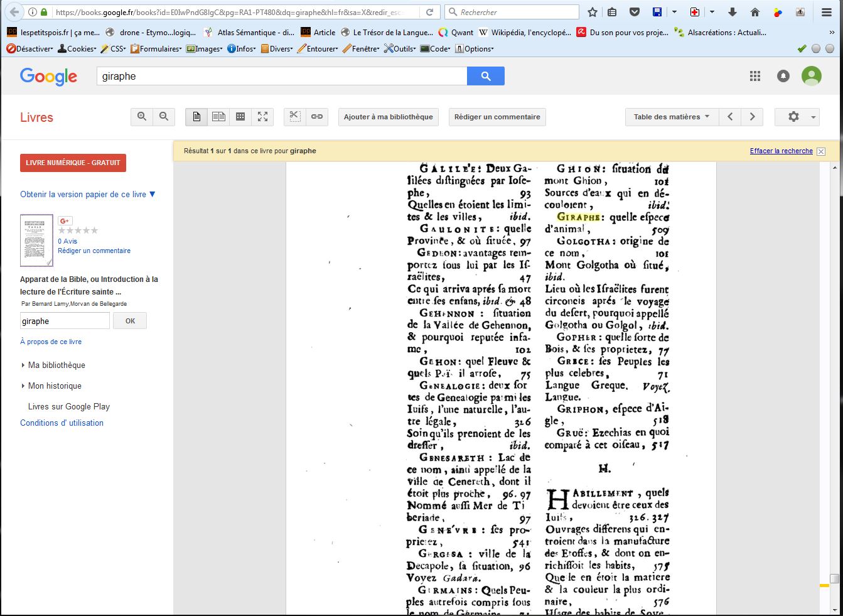This screenshot has width=843, height=616.
Task: Switch to two-page view
Action: [218, 117]
